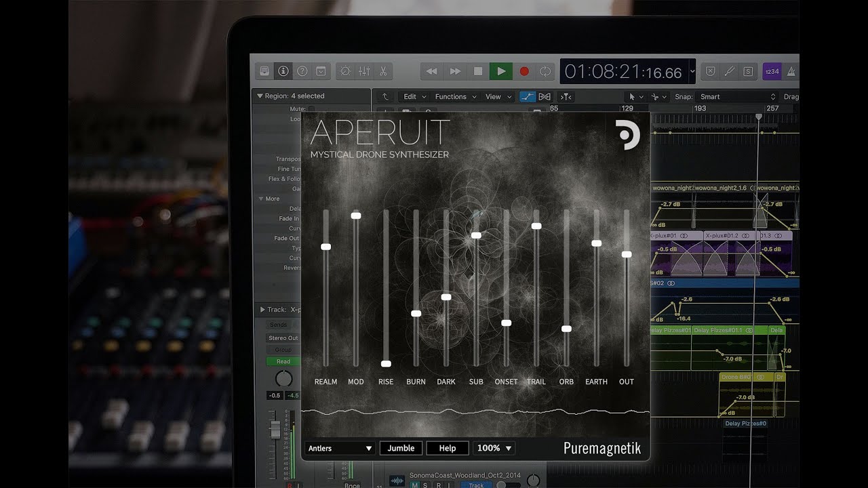Toggle the Flex show/hide button
The height and width of the screenshot is (488, 868).
(545, 97)
